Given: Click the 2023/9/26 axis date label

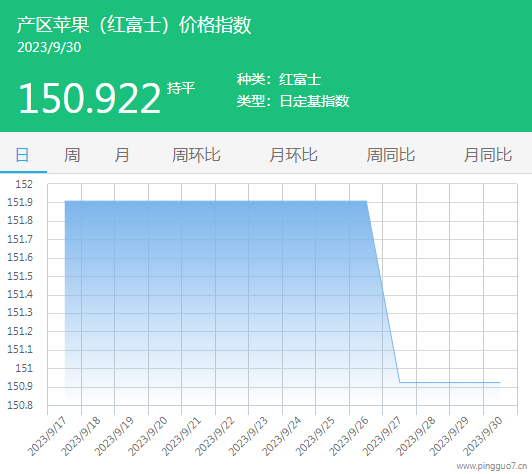Looking at the screenshot, I should click(349, 437).
